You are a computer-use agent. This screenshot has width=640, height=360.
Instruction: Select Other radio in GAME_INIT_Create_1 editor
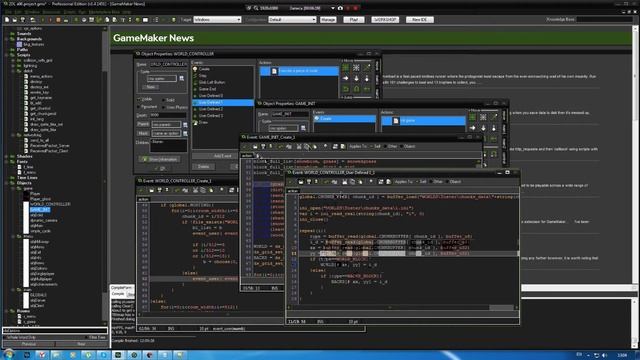click(x=385, y=147)
